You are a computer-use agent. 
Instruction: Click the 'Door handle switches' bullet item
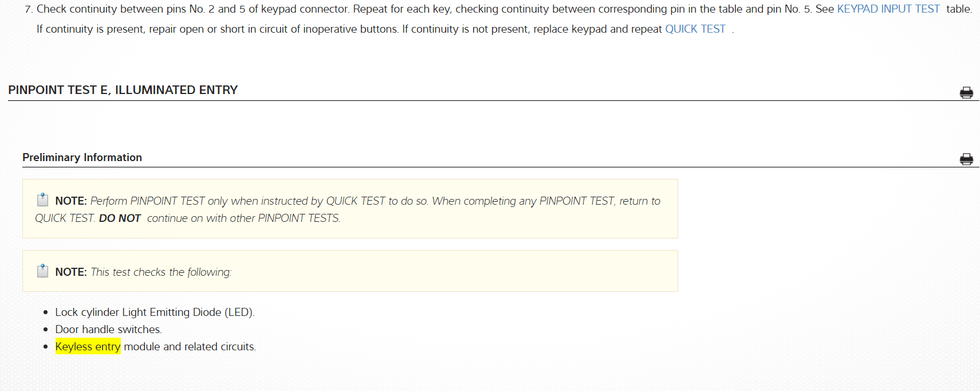click(108, 330)
